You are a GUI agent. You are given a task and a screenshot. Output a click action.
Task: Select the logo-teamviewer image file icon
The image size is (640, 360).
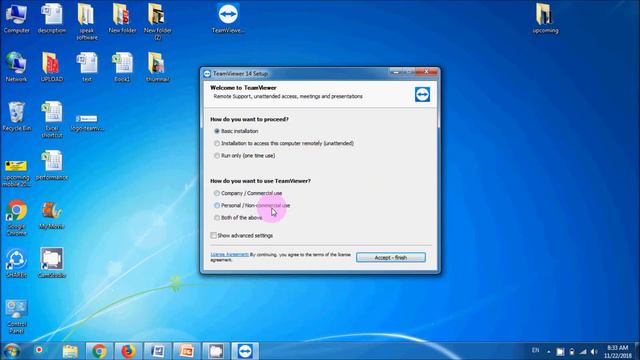click(87, 122)
